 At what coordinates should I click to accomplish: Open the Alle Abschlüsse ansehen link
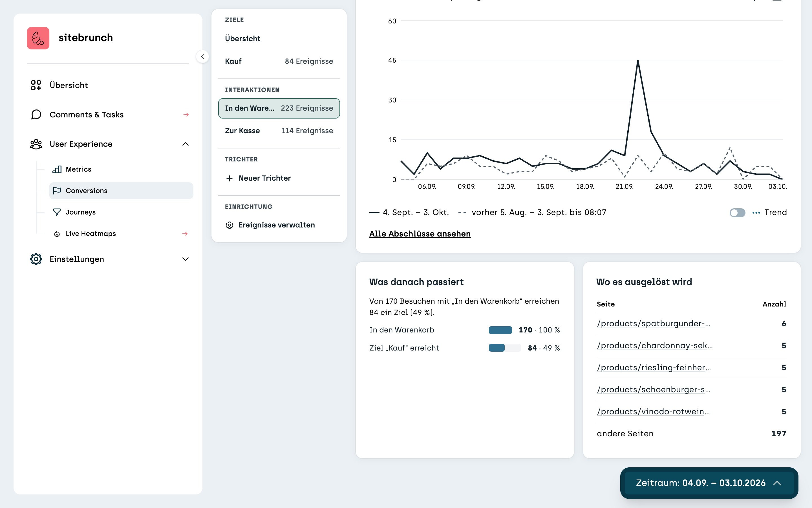(x=420, y=234)
